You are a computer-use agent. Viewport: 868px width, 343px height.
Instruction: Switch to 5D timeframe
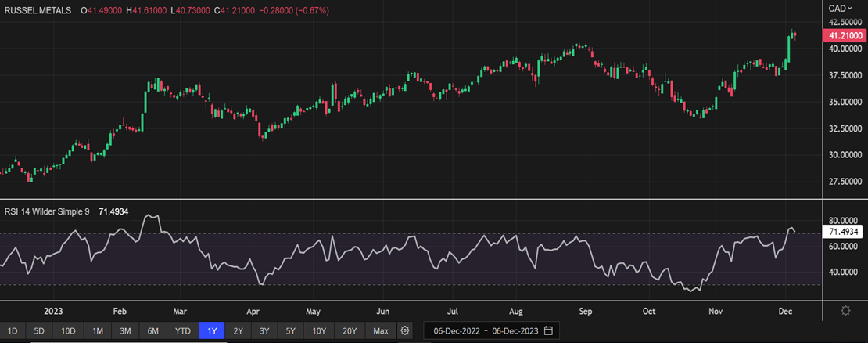(x=40, y=330)
